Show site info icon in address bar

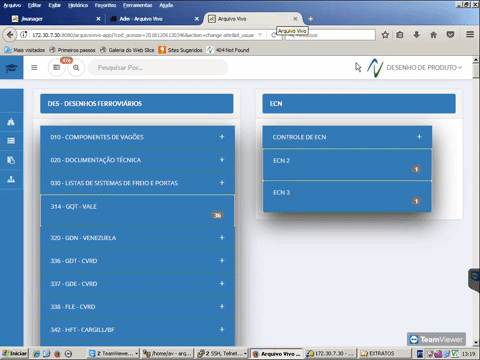(x=24, y=35)
